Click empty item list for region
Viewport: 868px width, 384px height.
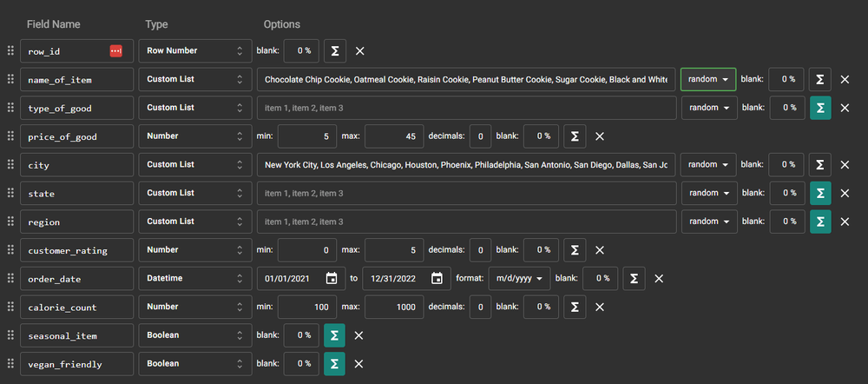467,221
